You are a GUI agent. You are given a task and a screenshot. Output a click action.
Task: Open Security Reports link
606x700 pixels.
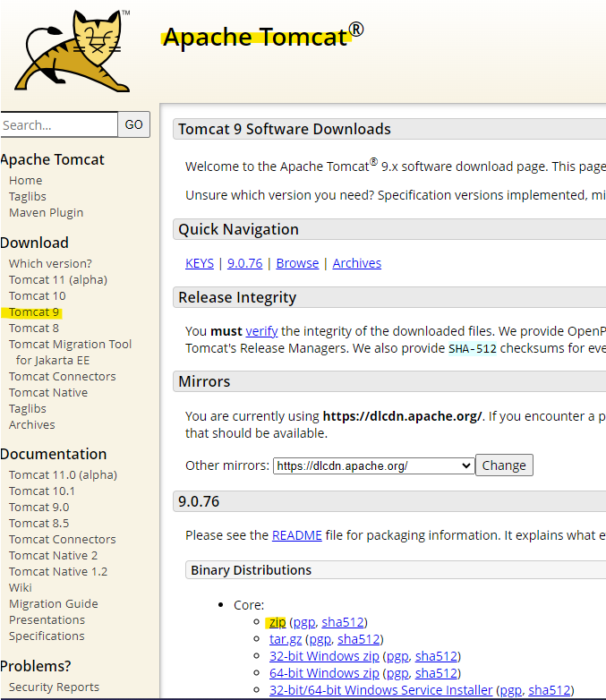[54, 687]
